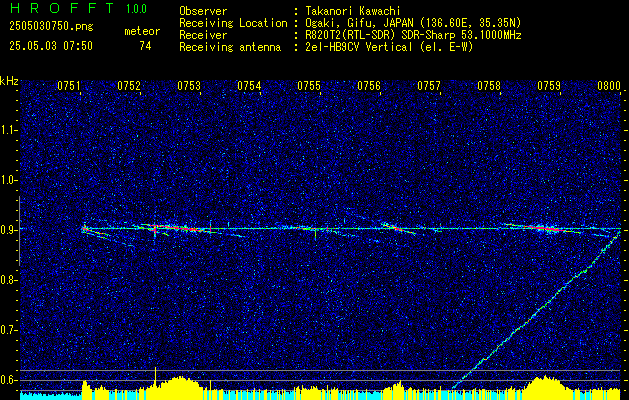This screenshot has height=400, width=629.
Task: Click the Observer field label
Action: (203, 11)
